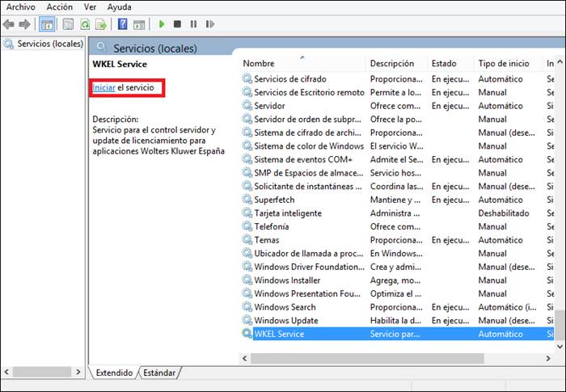The width and height of the screenshot is (566, 392).
Task: Click the gear icon beside Tarjeta inteligente
Action: point(247,213)
